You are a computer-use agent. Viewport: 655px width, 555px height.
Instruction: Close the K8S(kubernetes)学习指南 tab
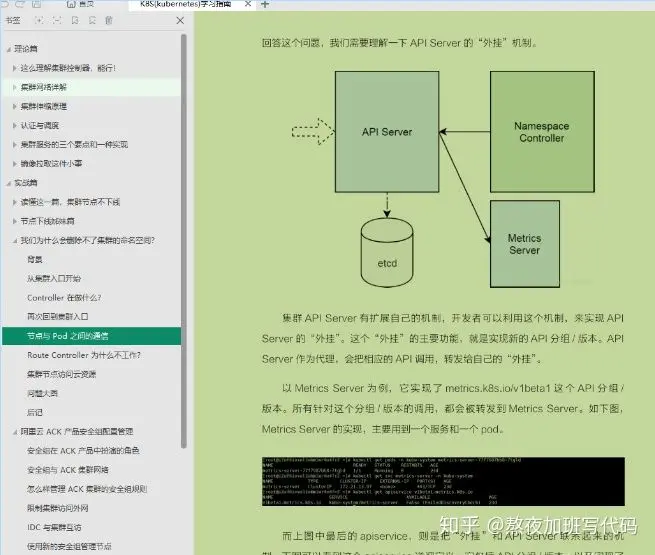[248, 4]
